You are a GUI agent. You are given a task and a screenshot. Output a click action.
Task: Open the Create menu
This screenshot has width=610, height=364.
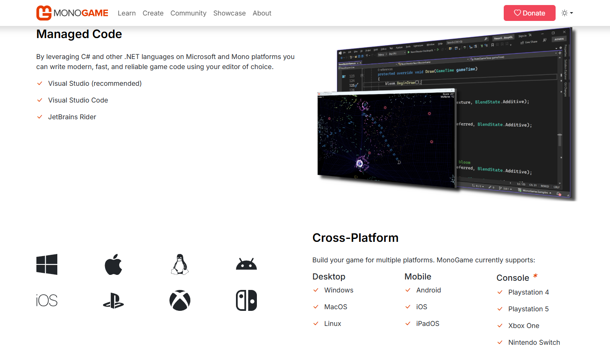153,13
